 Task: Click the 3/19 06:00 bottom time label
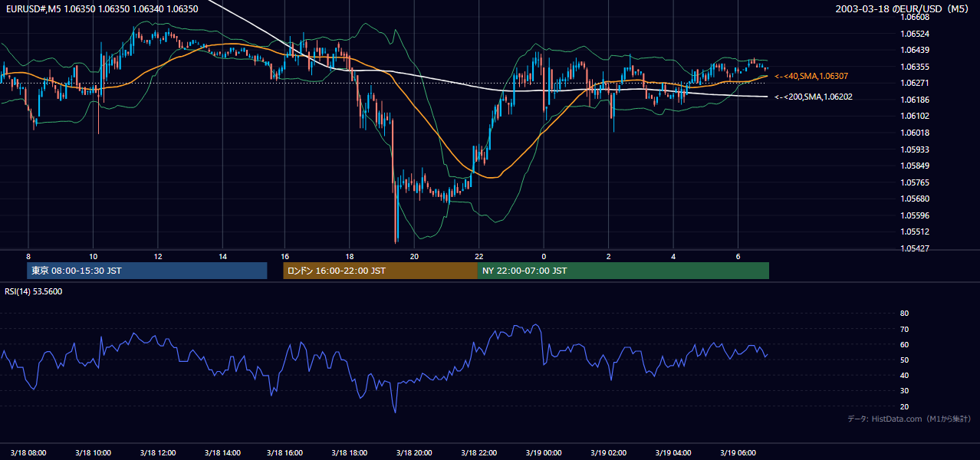(739, 453)
